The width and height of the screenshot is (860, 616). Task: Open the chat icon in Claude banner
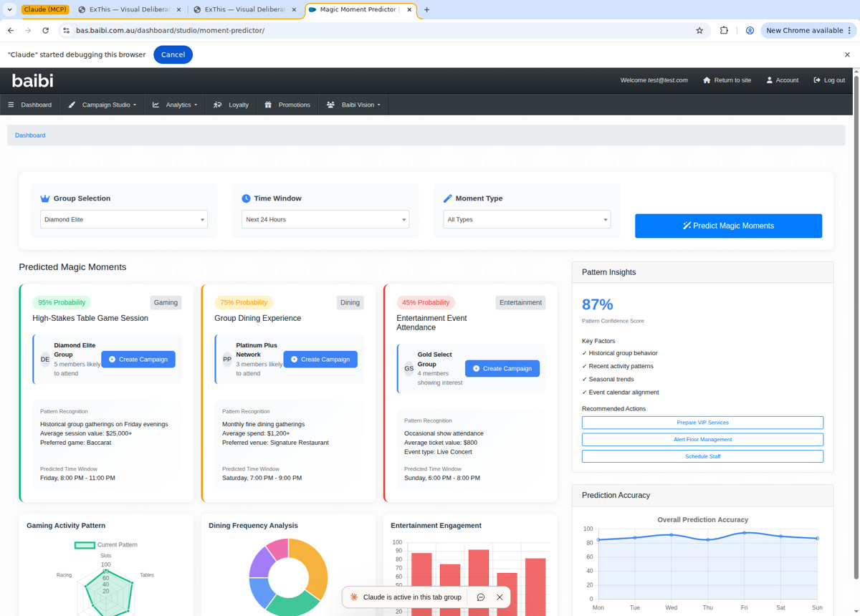[481, 597]
